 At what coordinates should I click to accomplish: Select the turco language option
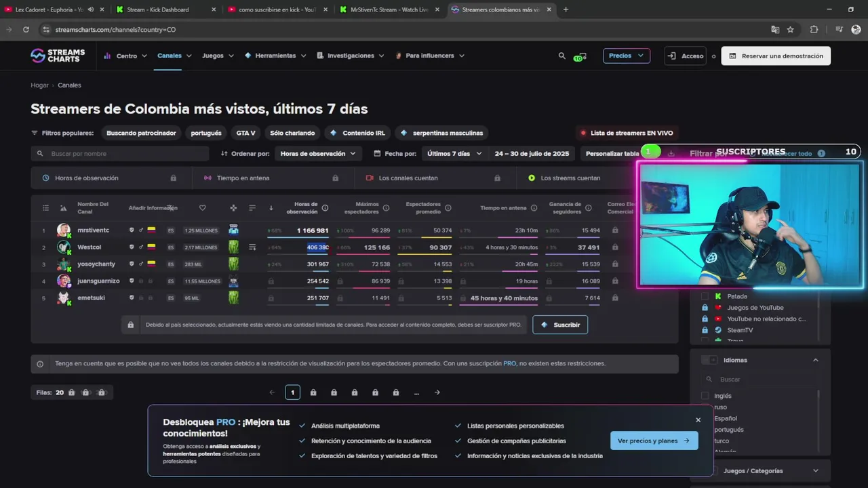pos(722,441)
